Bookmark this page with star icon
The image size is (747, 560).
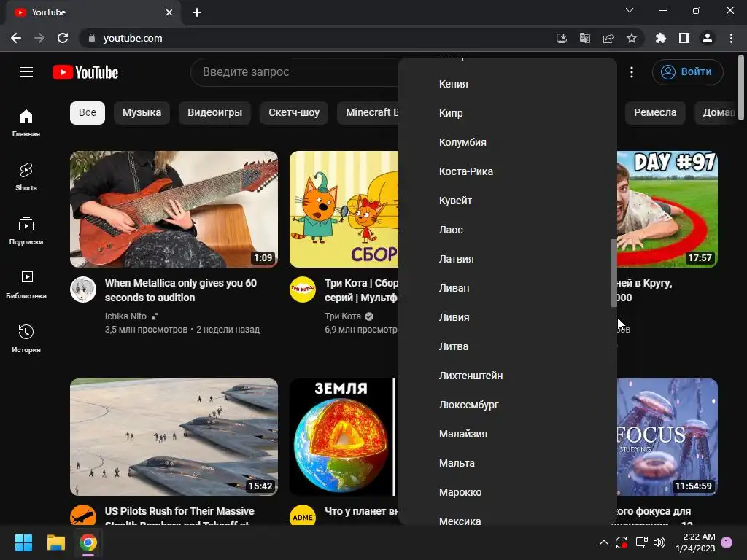pyautogui.click(x=632, y=38)
